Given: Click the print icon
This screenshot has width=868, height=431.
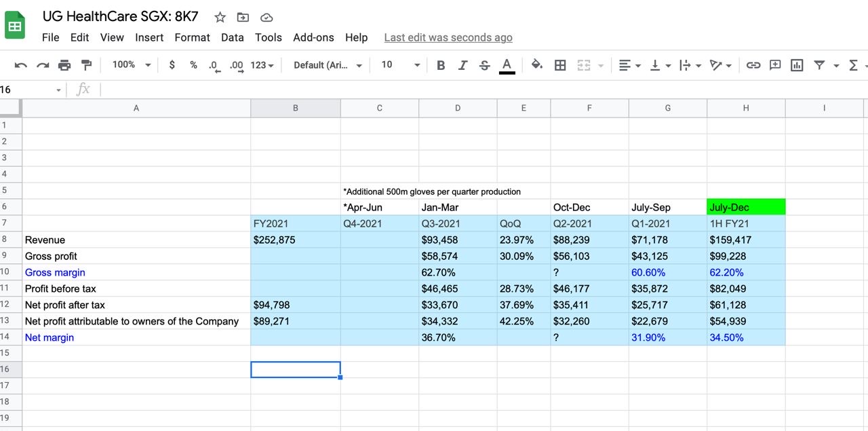Looking at the screenshot, I should pyautogui.click(x=64, y=65).
